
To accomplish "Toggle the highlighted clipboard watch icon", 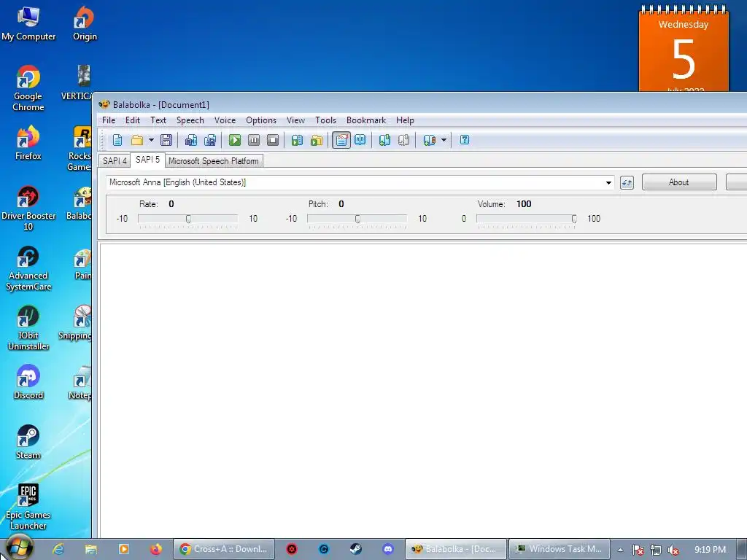I will click(341, 140).
